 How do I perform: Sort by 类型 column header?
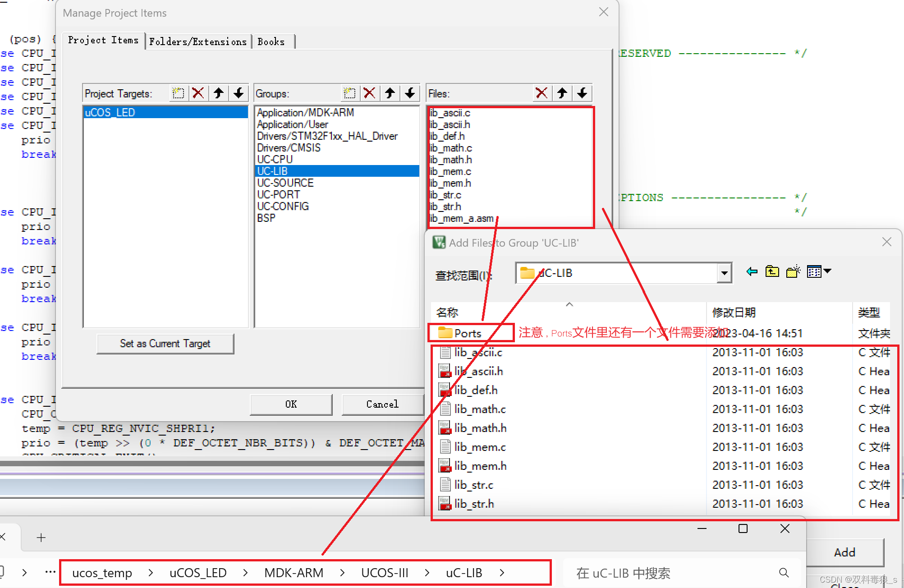(x=871, y=312)
